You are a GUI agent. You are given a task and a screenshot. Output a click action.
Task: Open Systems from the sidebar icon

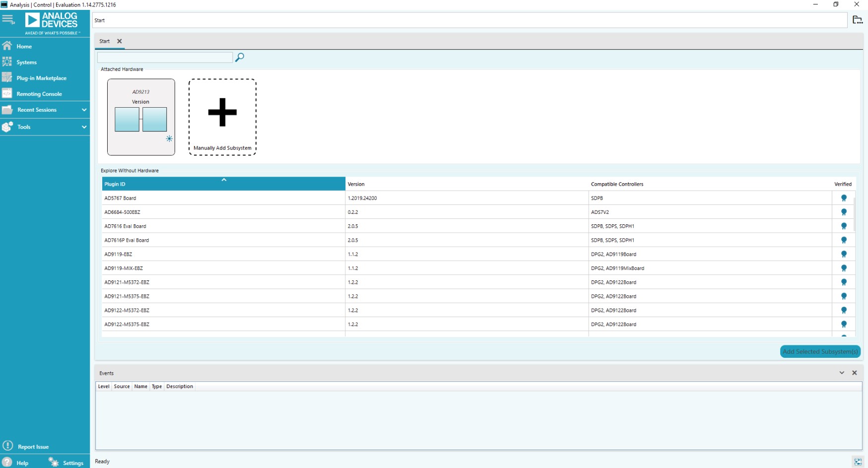6,62
